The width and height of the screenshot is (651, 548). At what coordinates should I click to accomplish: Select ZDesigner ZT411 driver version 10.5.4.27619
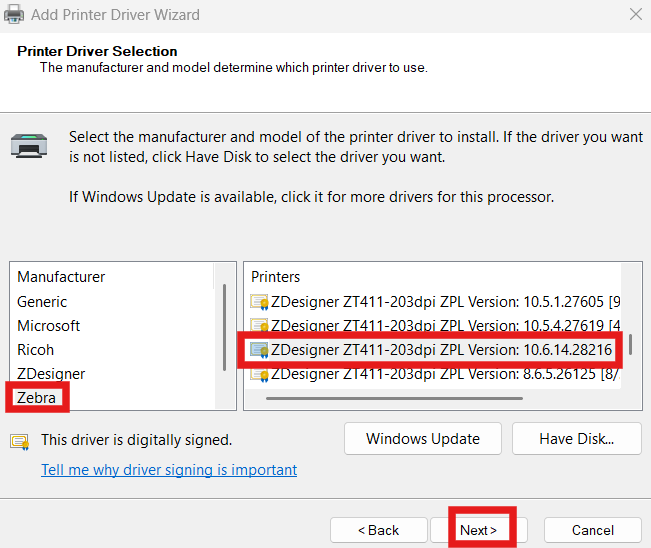click(x=435, y=325)
